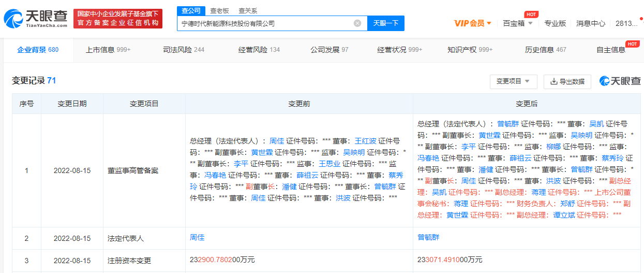This screenshot has height=273, width=644.
Task: Click the 变更后 column header
Action: (x=527, y=104)
